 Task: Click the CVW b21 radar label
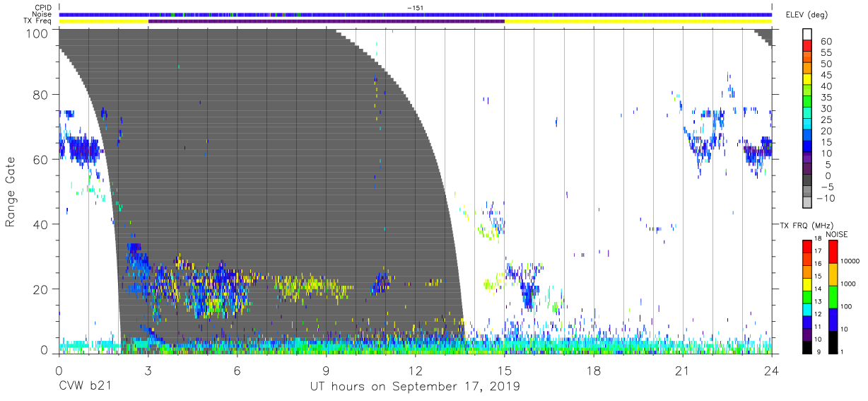tap(84, 387)
